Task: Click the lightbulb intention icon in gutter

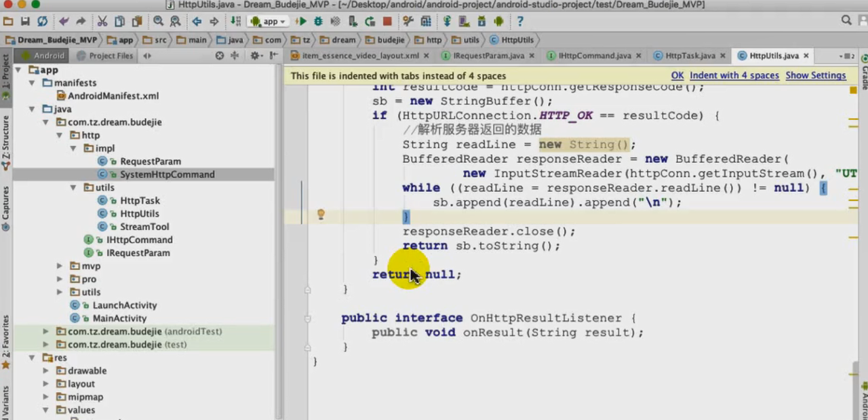Action: point(321,215)
